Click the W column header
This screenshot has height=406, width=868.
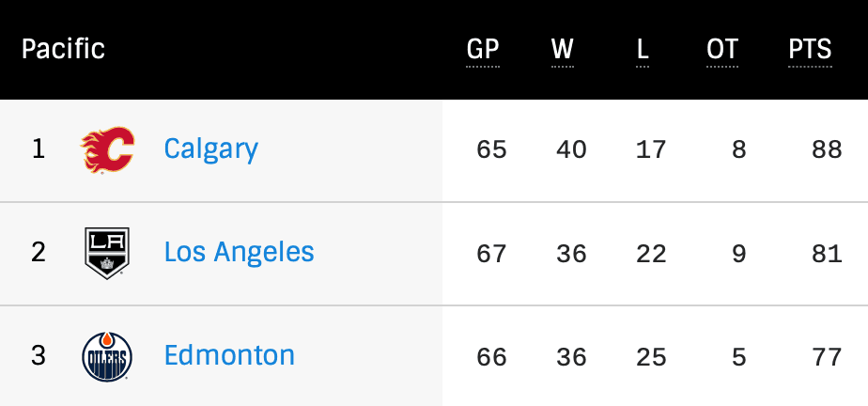point(563,50)
